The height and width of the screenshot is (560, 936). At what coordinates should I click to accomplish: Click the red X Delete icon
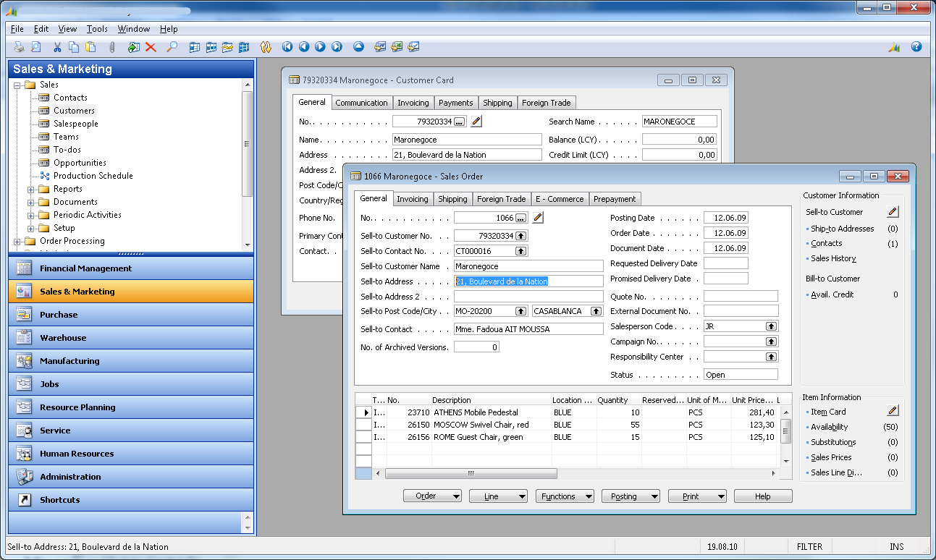(151, 47)
